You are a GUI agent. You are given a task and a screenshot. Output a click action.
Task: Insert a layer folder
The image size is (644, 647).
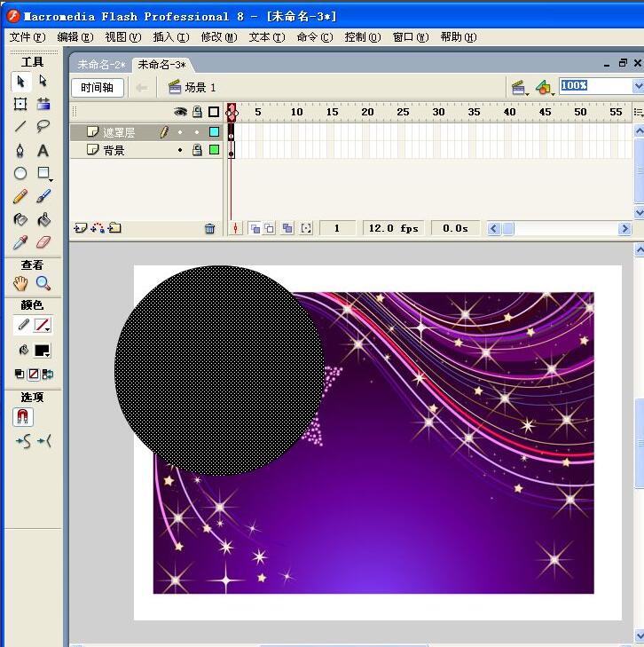coord(114,228)
